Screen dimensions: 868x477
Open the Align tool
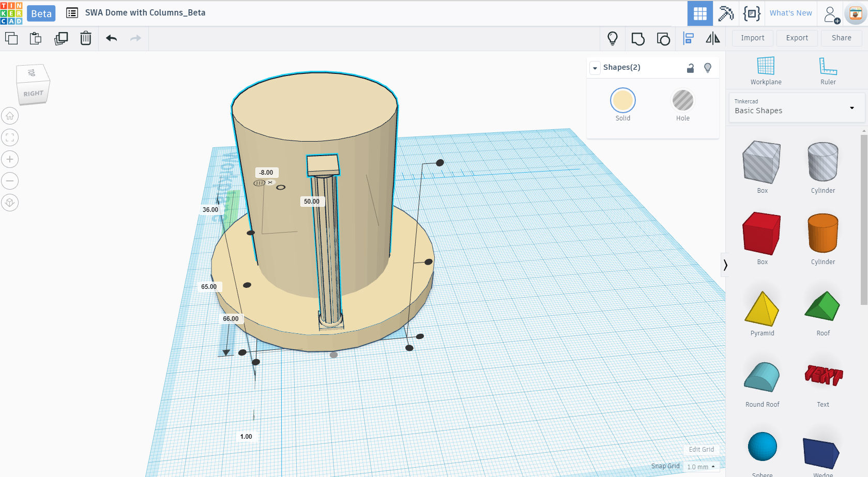coord(689,38)
